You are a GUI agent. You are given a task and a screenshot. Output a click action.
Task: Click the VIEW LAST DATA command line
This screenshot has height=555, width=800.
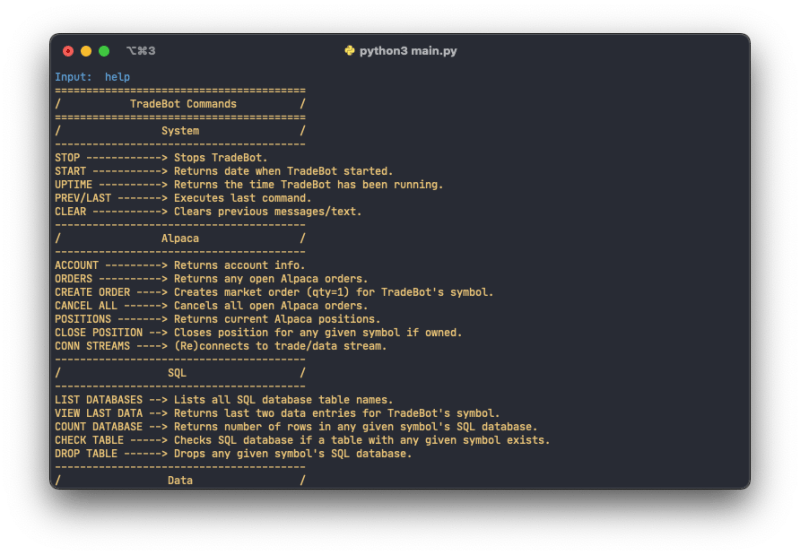pos(277,413)
